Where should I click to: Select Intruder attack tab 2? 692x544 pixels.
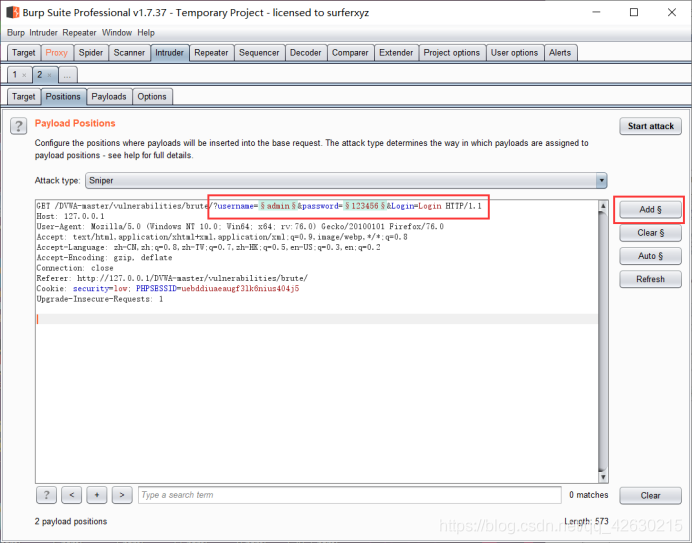(x=40, y=75)
